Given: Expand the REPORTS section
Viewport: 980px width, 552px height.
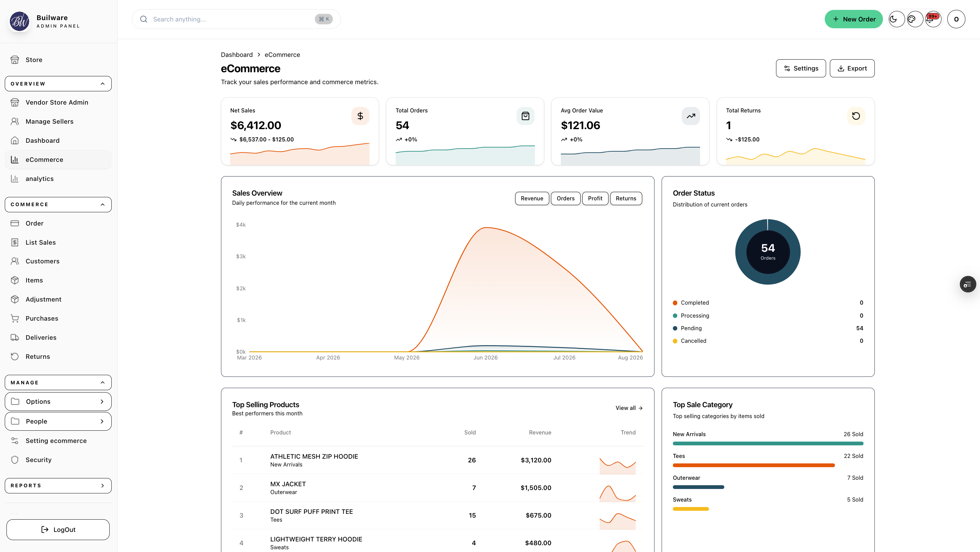Looking at the screenshot, I should tap(58, 486).
